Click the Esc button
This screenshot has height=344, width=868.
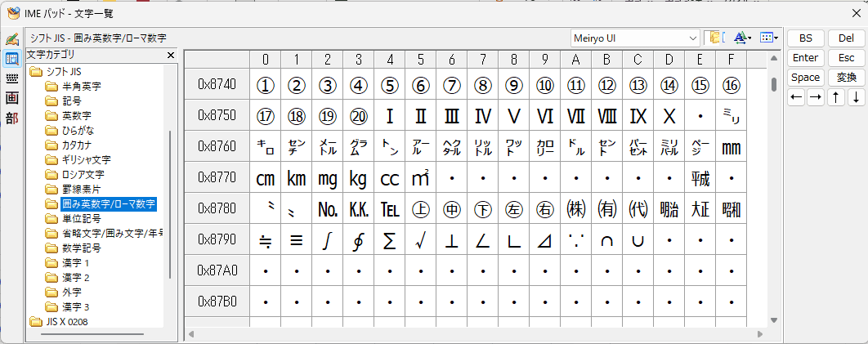pyautogui.click(x=846, y=58)
